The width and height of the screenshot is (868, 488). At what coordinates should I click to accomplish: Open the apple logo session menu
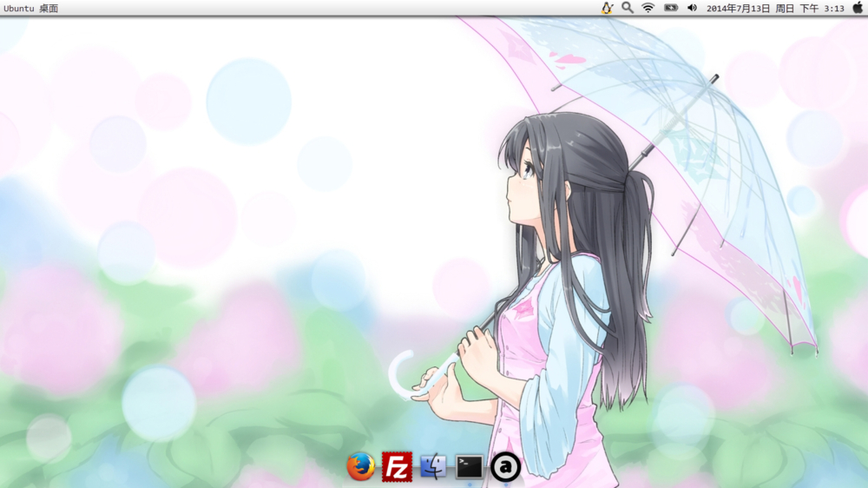click(x=858, y=8)
